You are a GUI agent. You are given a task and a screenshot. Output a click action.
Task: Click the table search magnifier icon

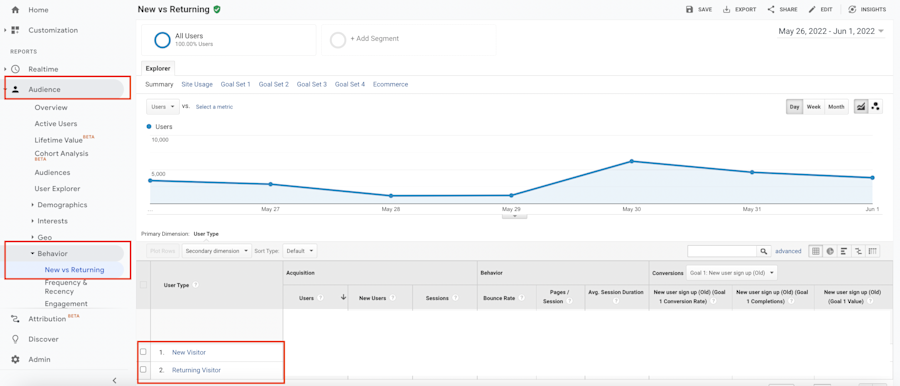pos(763,251)
